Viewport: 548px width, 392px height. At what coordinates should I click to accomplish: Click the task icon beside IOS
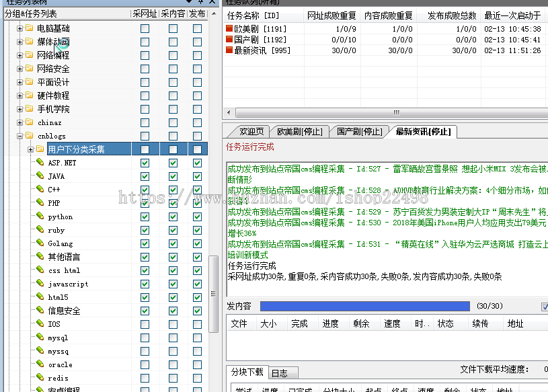click(x=40, y=323)
